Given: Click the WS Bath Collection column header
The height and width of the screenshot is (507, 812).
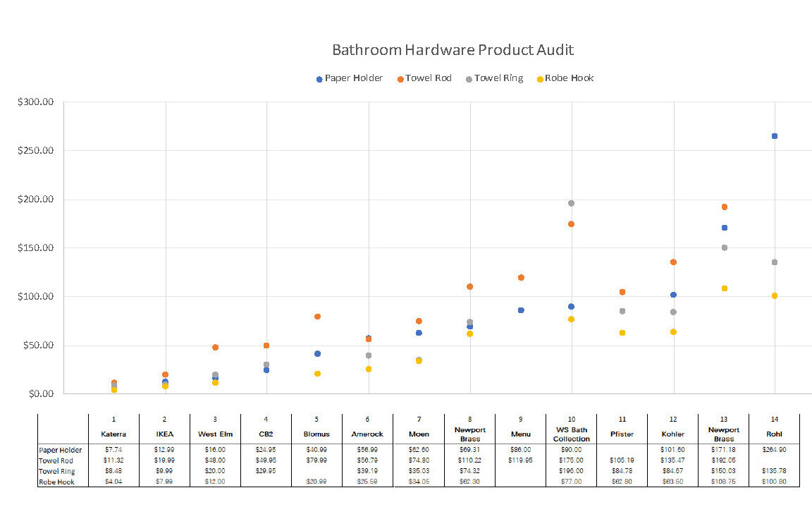Looking at the screenshot, I should coord(571,434).
